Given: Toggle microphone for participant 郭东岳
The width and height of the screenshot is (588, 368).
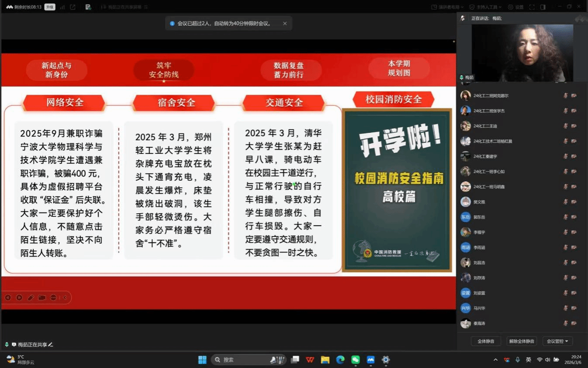Looking at the screenshot, I should tap(565, 217).
